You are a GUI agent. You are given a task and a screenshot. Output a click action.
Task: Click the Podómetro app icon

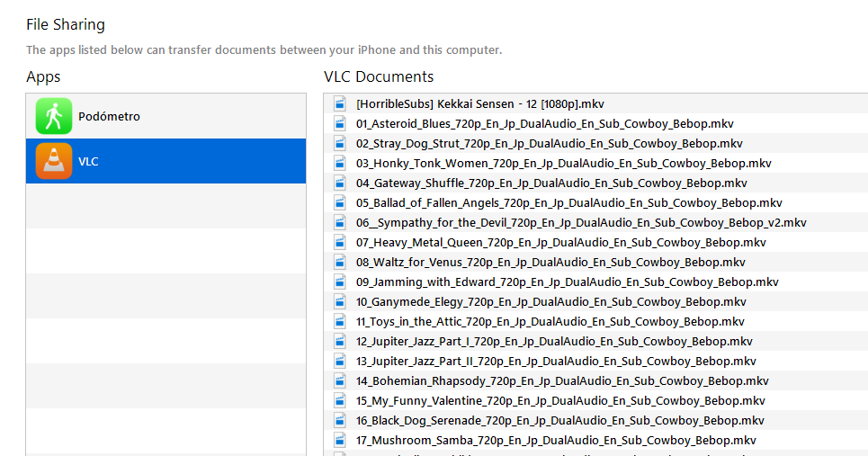point(53,116)
